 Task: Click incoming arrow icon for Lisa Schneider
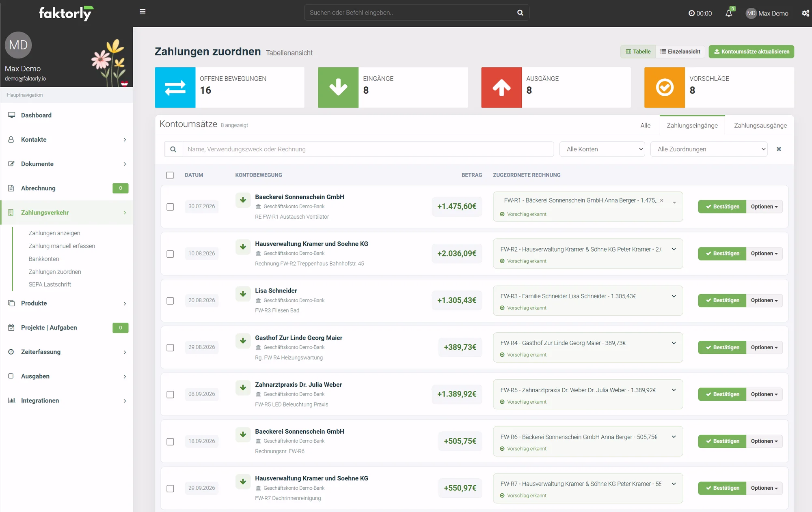point(243,294)
